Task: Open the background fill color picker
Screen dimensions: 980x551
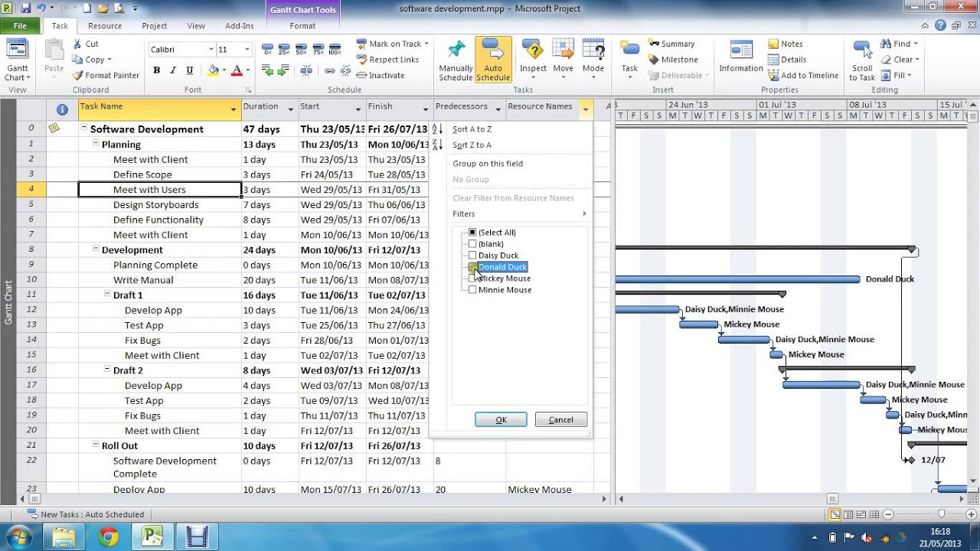Action: tap(217, 70)
